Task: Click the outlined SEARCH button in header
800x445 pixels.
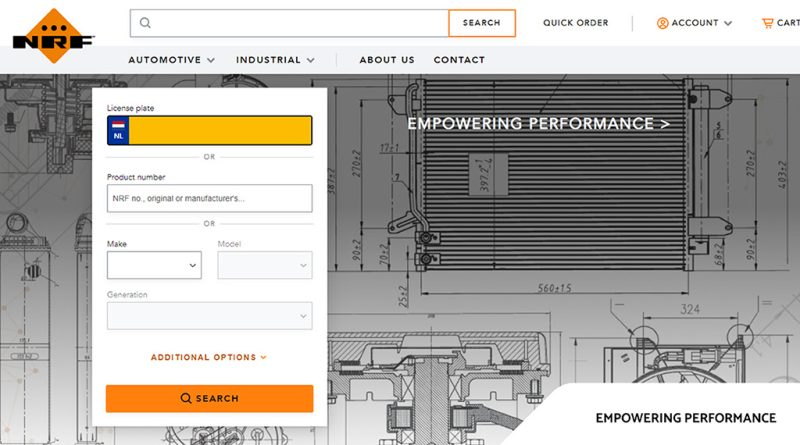Action: click(x=482, y=23)
